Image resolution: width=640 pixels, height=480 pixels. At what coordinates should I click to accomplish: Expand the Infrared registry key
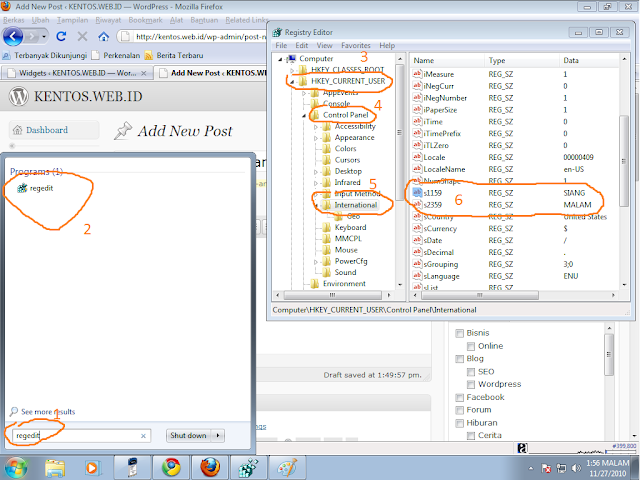[x=316, y=183]
